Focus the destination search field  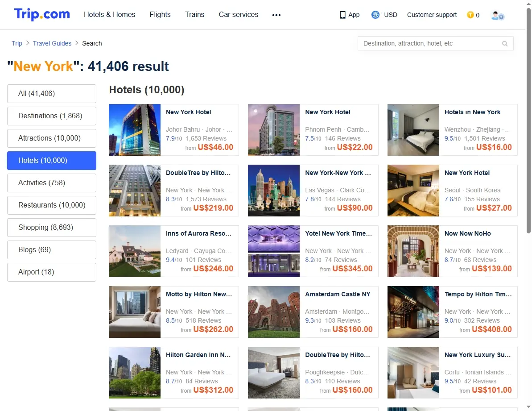[435, 43]
